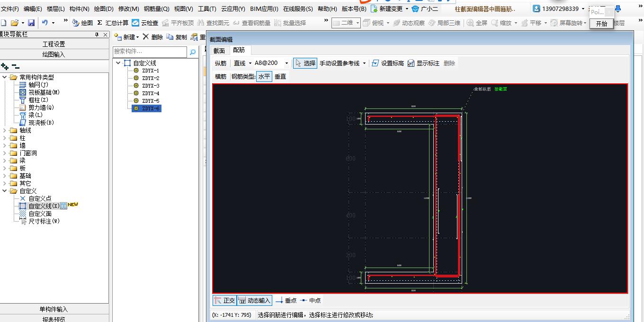The width and height of the screenshot is (644, 322).
Task: Undo the last action using the blue arrow
Action: pos(45,23)
